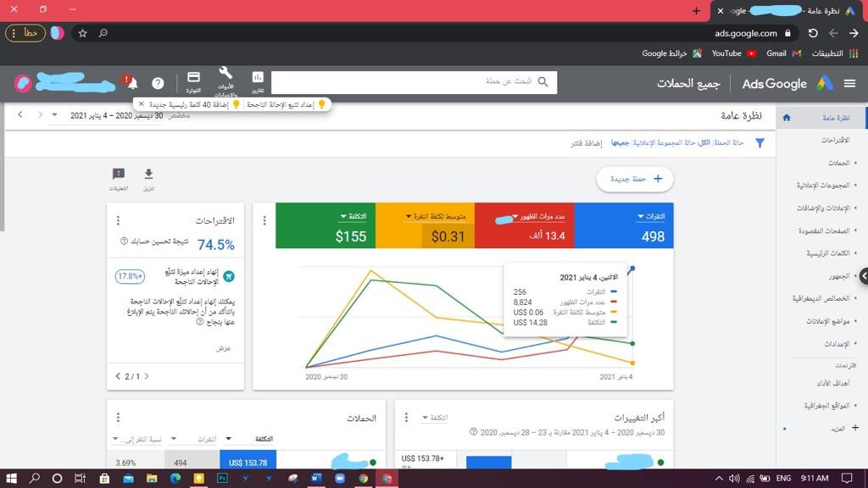
Task: Open three-dot menu on the chart card
Action: (264, 220)
